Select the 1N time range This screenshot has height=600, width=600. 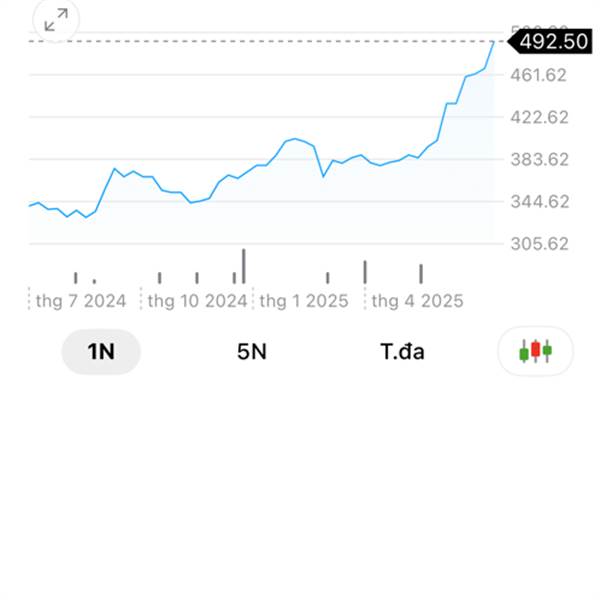pos(101,352)
